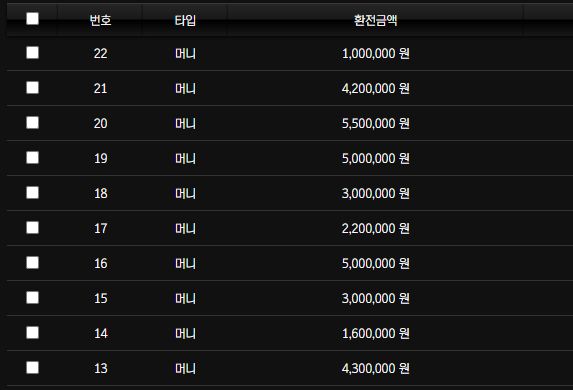Image resolution: width=573 pixels, height=390 pixels.
Task: Check the box for row 16
Action: point(33,263)
